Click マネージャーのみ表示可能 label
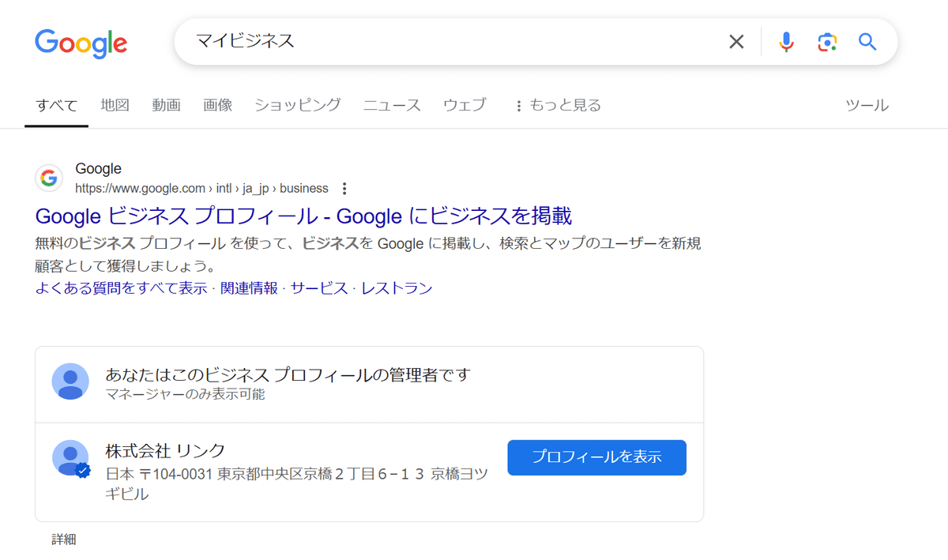This screenshot has width=948, height=560. tap(186, 394)
